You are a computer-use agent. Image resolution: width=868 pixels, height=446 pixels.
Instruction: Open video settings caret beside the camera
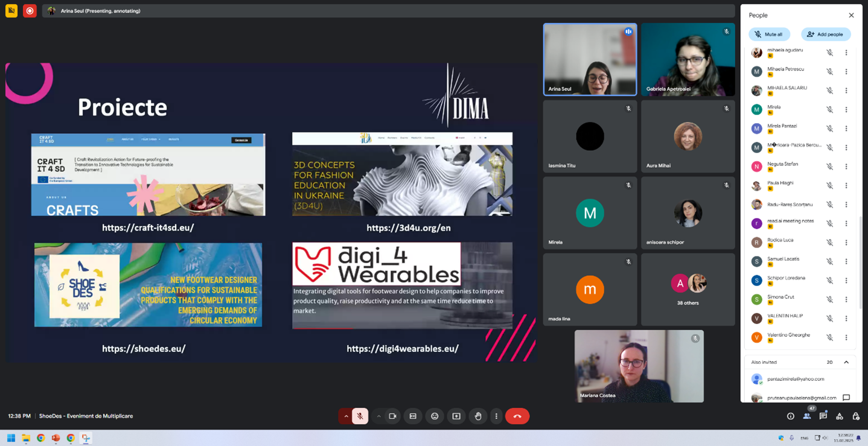pos(378,416)
